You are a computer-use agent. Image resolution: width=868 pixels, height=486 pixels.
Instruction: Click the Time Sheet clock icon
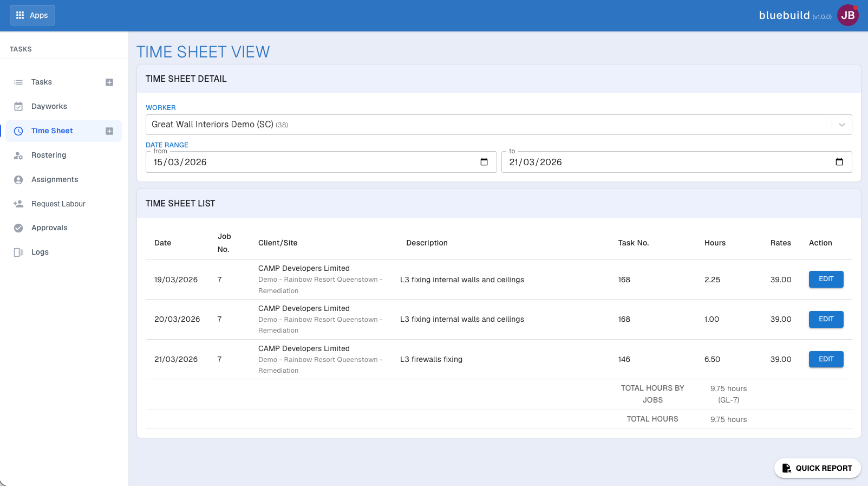[x=18, y=131]
